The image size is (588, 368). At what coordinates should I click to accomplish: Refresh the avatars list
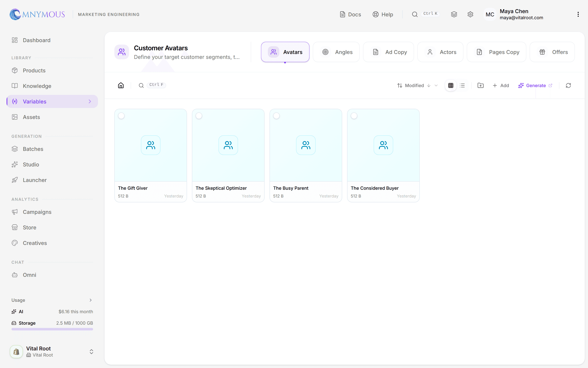pyautogui.click(x=568, y=85)
